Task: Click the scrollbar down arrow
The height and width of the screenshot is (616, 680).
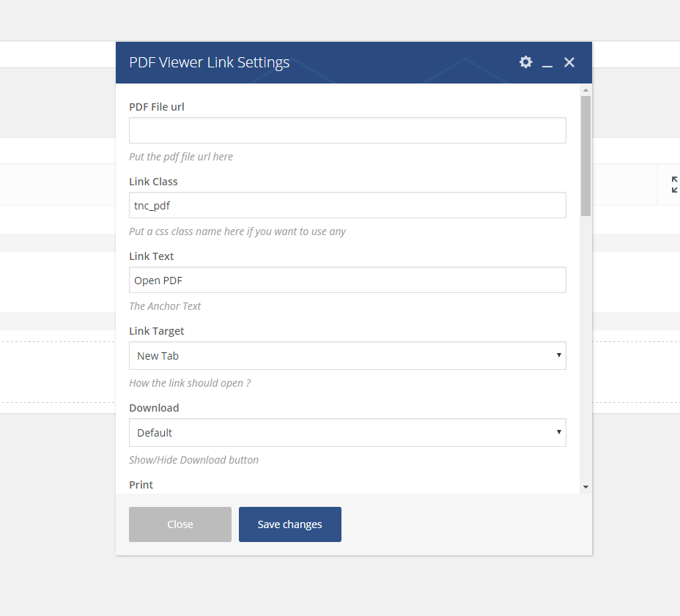Action: (585, 486)
